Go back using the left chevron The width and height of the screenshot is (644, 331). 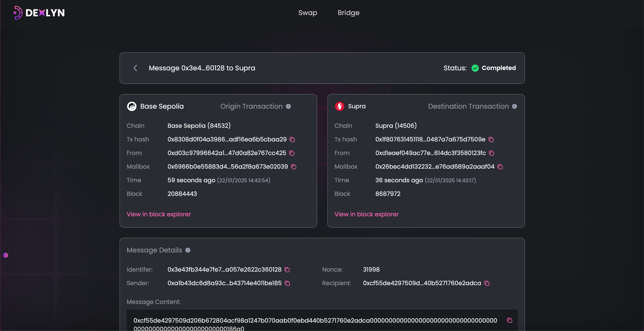point(136,68)
